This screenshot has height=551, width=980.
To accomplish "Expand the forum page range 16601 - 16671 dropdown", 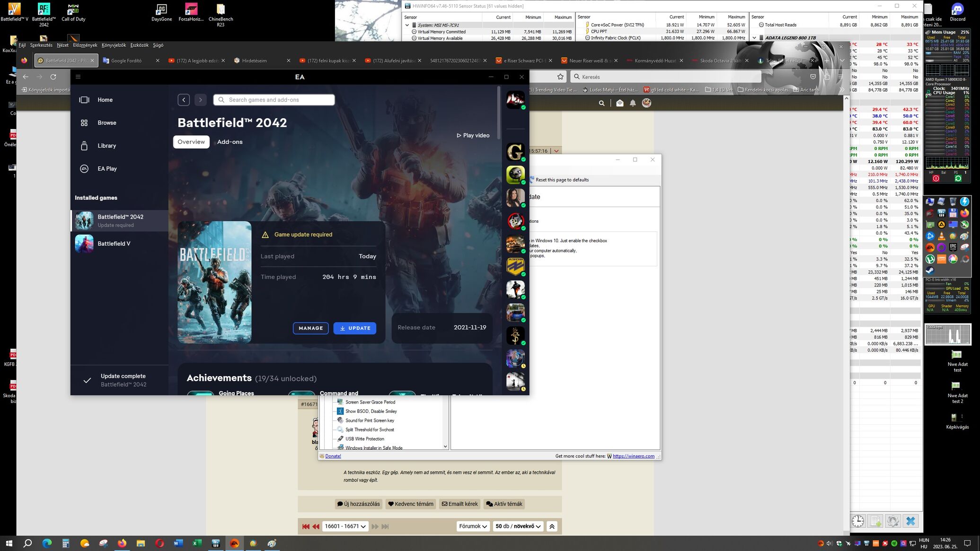I will tap(345, 526).
